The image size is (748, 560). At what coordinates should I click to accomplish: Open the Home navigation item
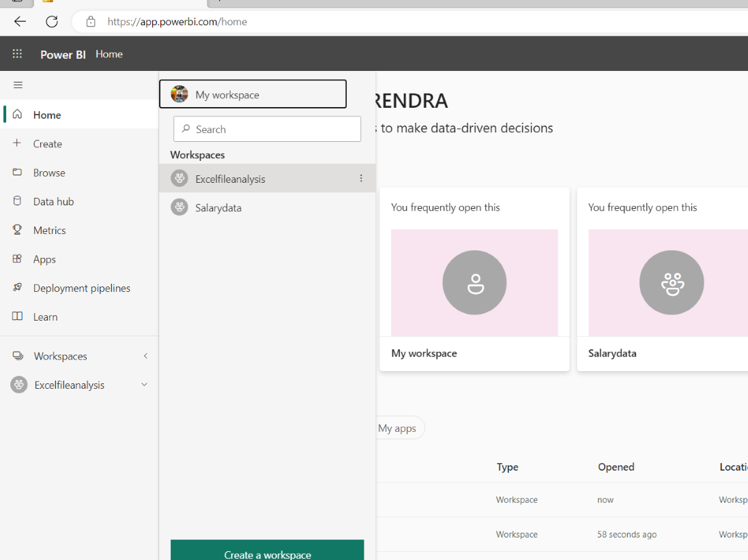coord(80,115)
